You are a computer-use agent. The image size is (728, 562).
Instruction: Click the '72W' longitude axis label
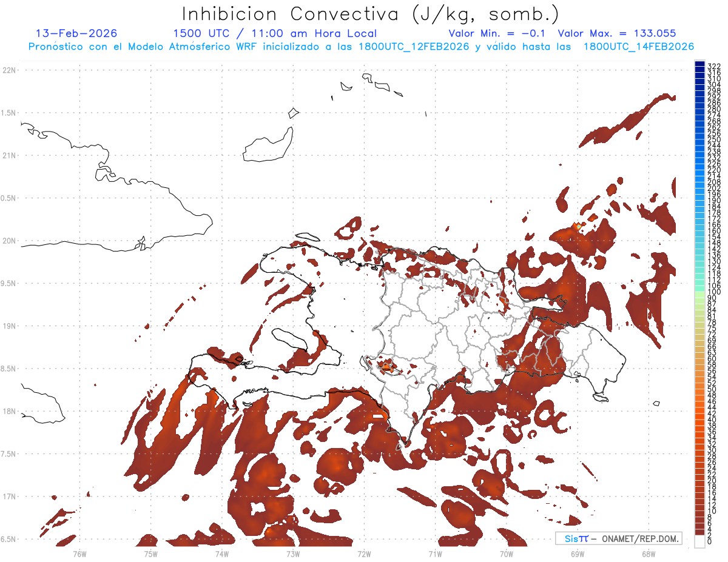[364, 553]
